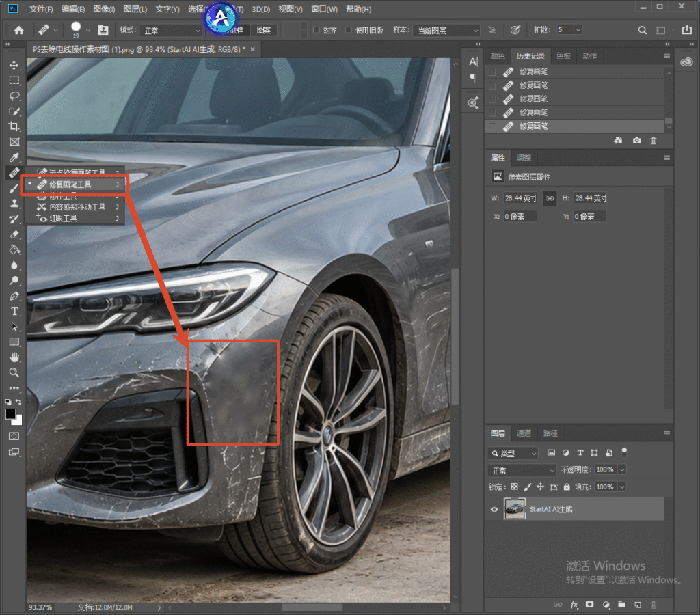This screenshot has width=700, height=615.
Task: Select the Crop tool
Action: tap(14, 126)
